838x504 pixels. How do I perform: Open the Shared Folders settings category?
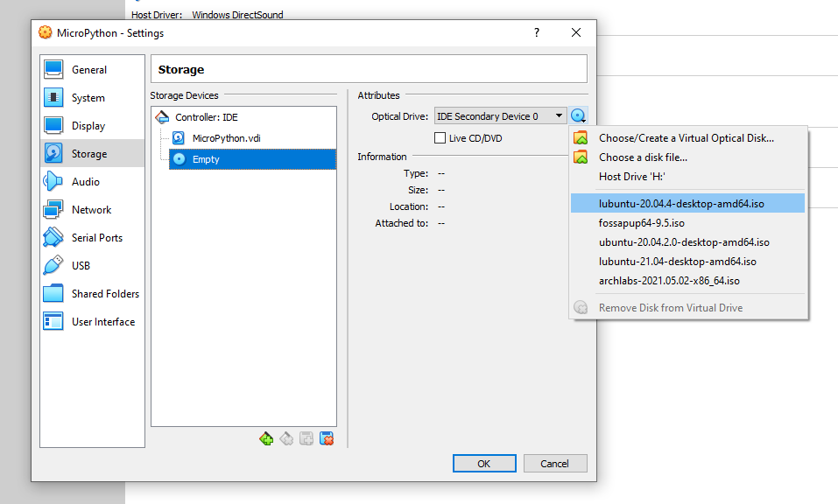(92, 294)
